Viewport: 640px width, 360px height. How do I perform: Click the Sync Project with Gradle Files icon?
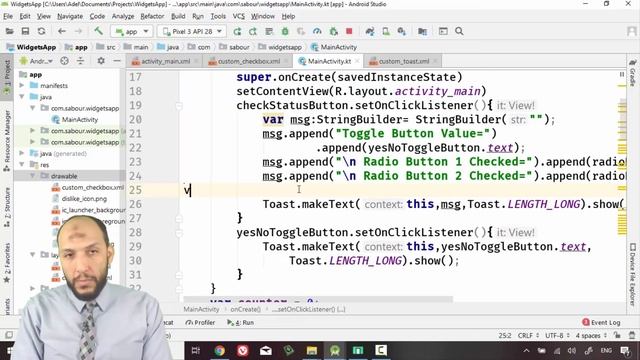point(370,31)
